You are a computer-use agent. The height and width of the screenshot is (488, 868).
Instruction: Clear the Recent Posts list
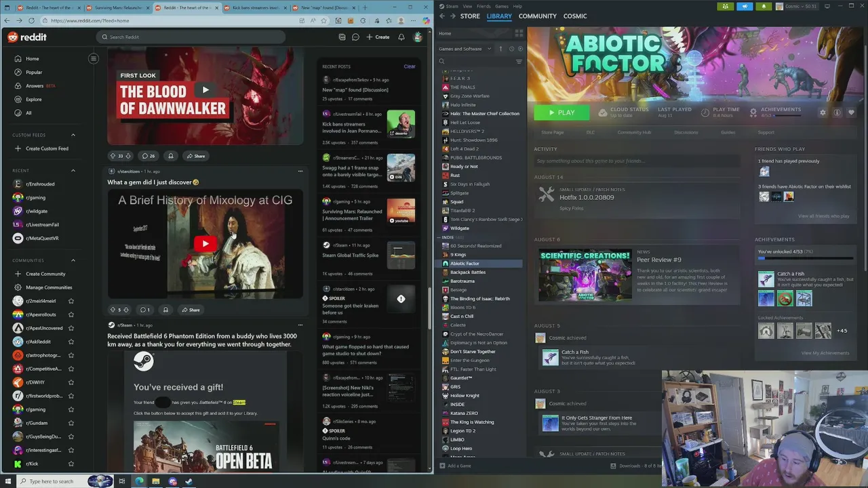pos(410,66)
